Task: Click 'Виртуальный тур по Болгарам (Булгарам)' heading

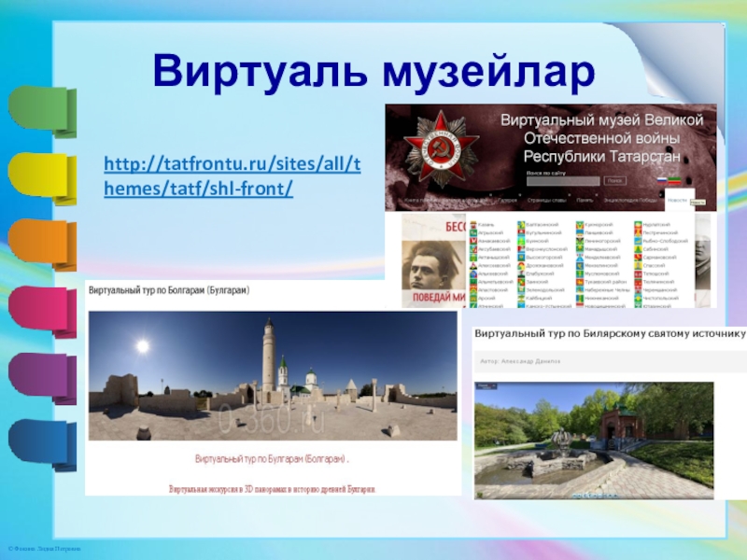Action: tap(169, 290)
